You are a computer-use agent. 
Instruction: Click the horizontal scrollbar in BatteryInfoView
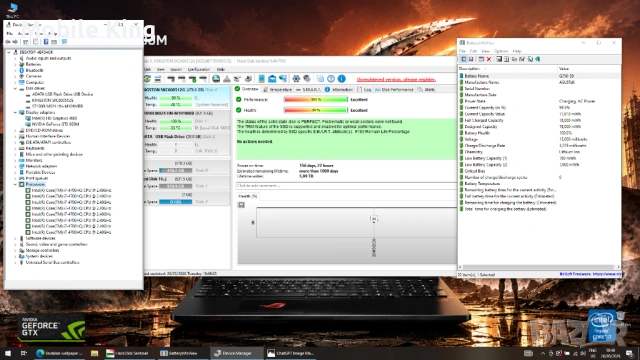(x=539, y=267)
